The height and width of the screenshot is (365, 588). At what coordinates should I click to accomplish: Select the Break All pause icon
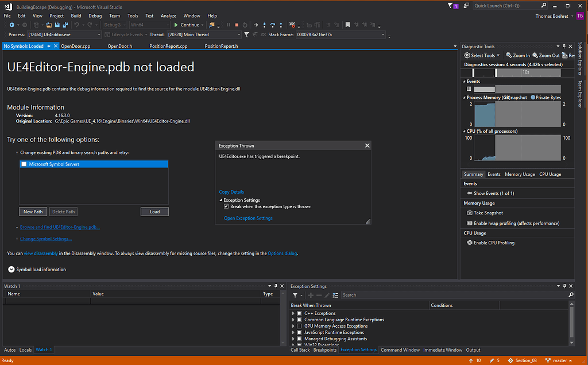coord(229,25)
